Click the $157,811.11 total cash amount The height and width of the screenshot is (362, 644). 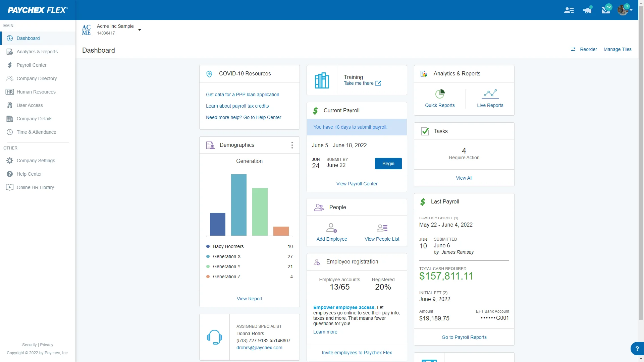point(446,276)
